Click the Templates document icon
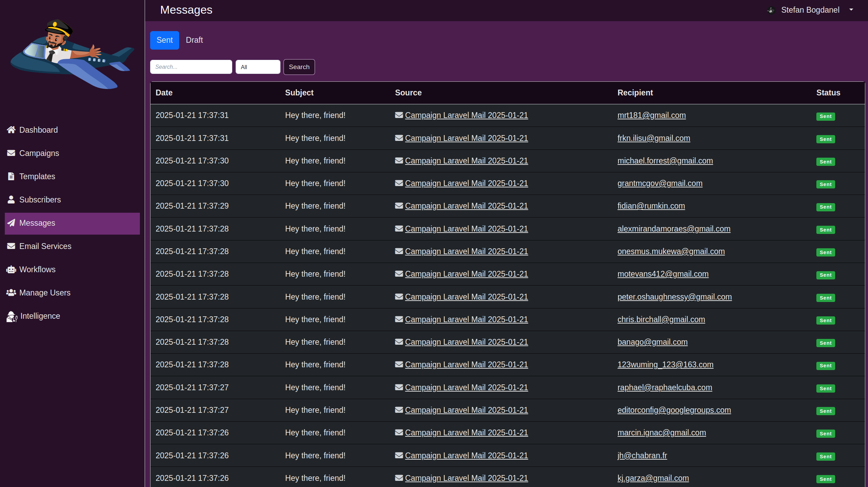Screen dimensions: 868x487 click(11, 176)
